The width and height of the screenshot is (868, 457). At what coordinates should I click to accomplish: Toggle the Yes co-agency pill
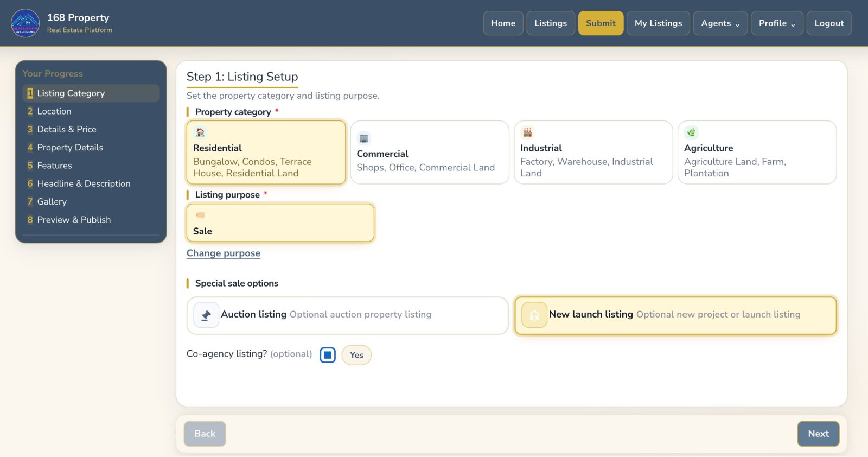[356, 355]
